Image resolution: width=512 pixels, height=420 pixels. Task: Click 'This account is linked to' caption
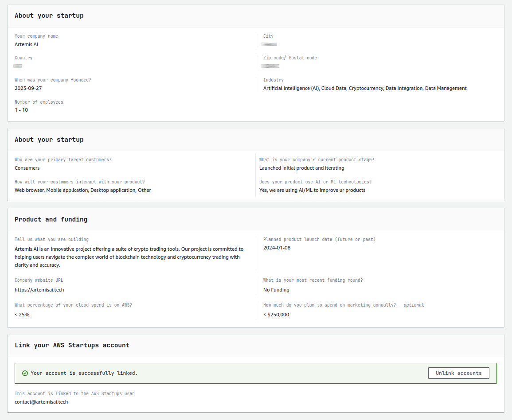(x=74, y=393)
